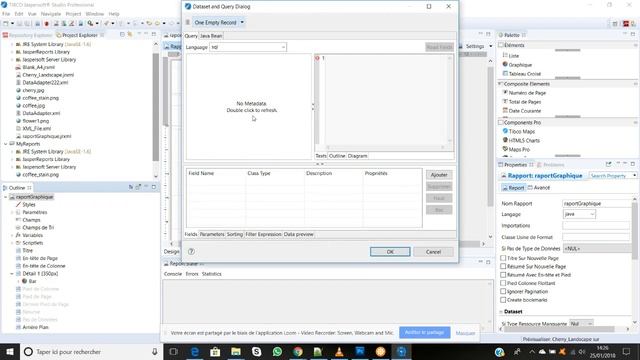Viewport: 640px width, 360px height.
Task: Toggle Résumé Sur Nouvelle Page checkbox
Action: click(503, 266)
